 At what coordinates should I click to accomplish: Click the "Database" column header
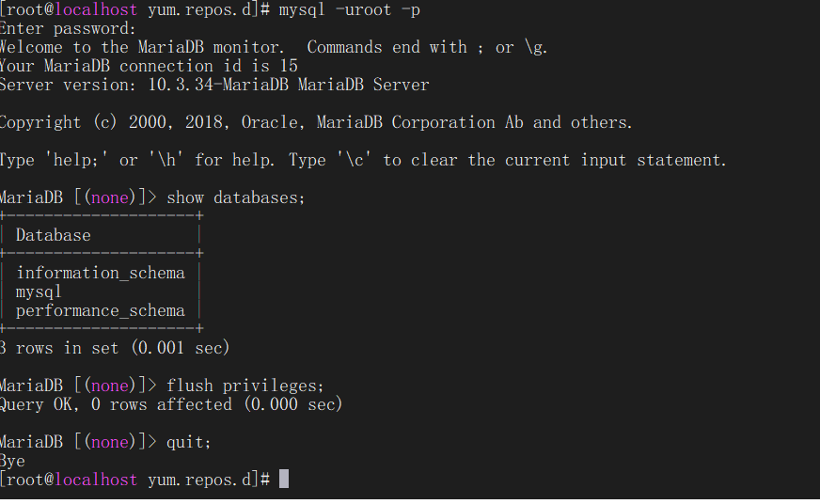(x=54, y=235)
